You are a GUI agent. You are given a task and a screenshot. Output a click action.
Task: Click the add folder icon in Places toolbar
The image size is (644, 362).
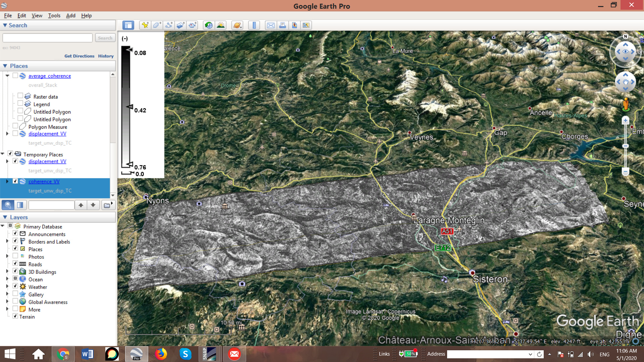[108, 205]
